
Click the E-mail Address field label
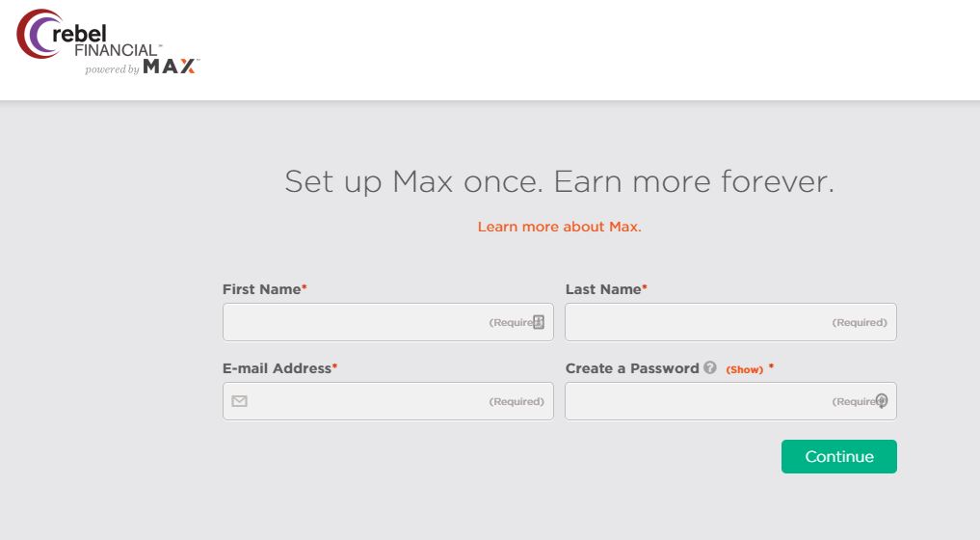click(x=277, y=368)
